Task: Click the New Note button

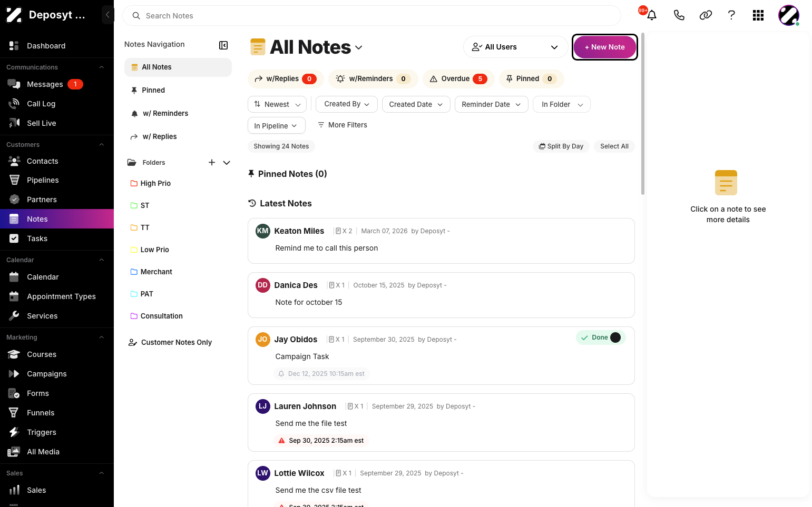Action: [604, 47]
